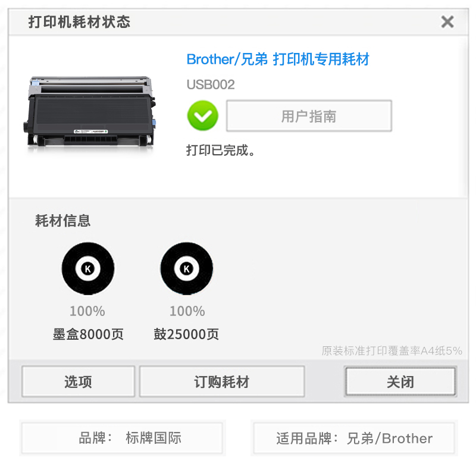
Task: Click the 墨盒8000页 label
Action: (88, 334)
